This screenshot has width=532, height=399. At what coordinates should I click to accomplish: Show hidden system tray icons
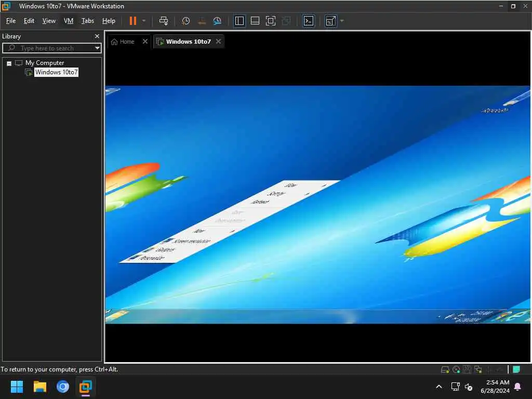point(439,387)
